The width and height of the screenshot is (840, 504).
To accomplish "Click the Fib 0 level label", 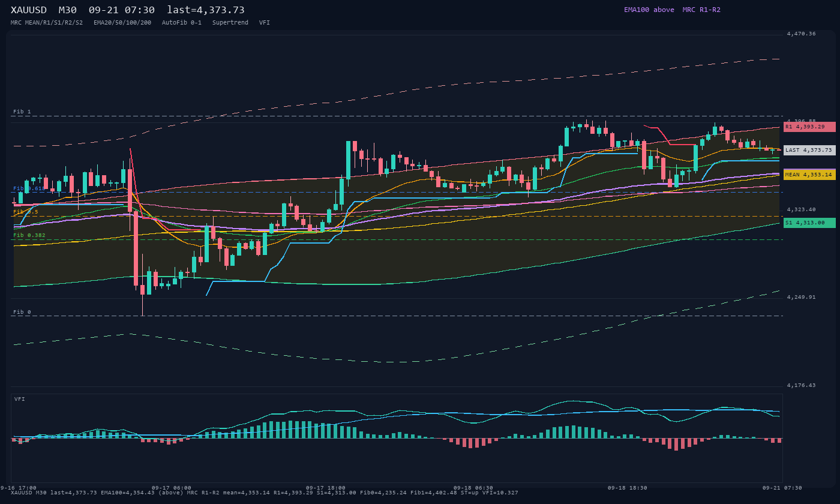I will (x=22, y=312).
